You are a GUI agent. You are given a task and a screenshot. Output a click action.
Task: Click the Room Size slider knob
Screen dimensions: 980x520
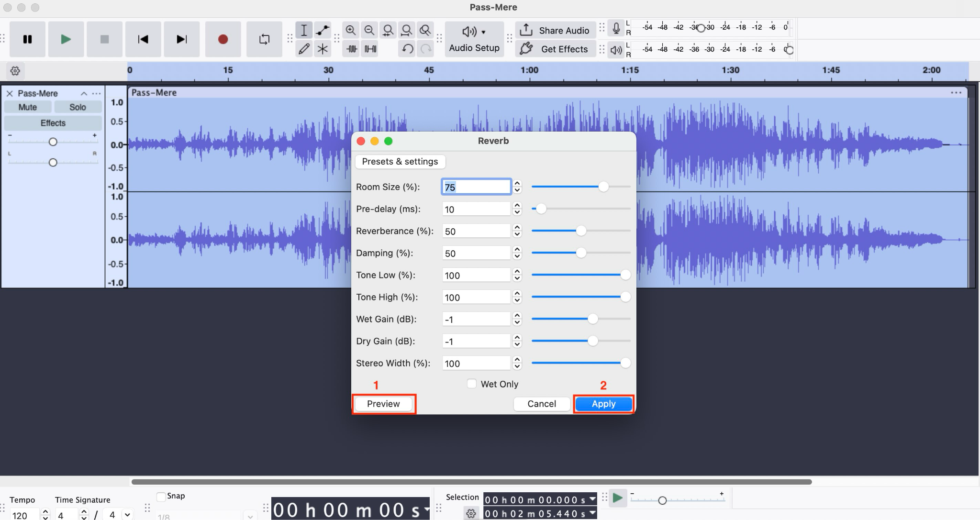[603, 187]
